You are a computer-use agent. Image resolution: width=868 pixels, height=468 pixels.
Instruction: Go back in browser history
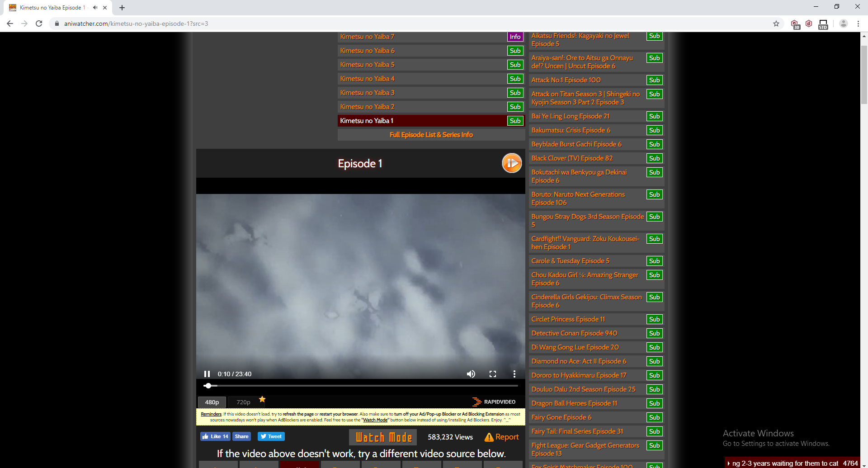[10, 24]
